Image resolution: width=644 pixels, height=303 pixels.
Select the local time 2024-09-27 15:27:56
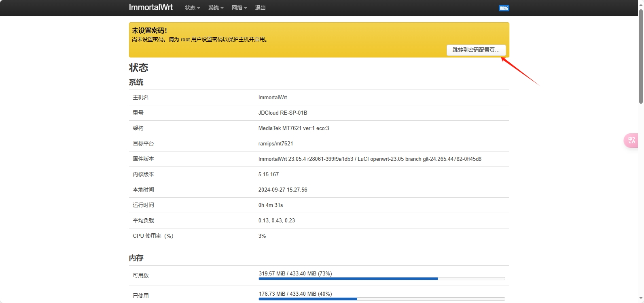(x=283, y=190)
